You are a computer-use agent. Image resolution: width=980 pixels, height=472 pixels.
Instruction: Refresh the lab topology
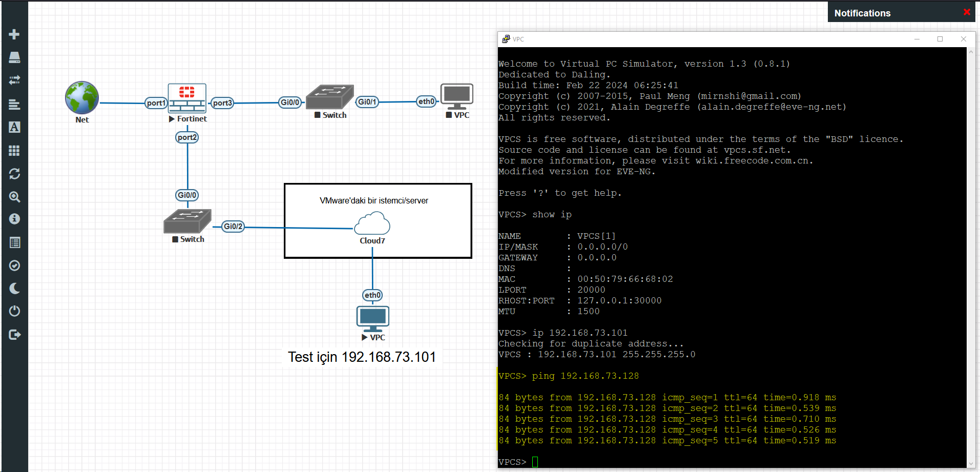[x=14, y=174]
